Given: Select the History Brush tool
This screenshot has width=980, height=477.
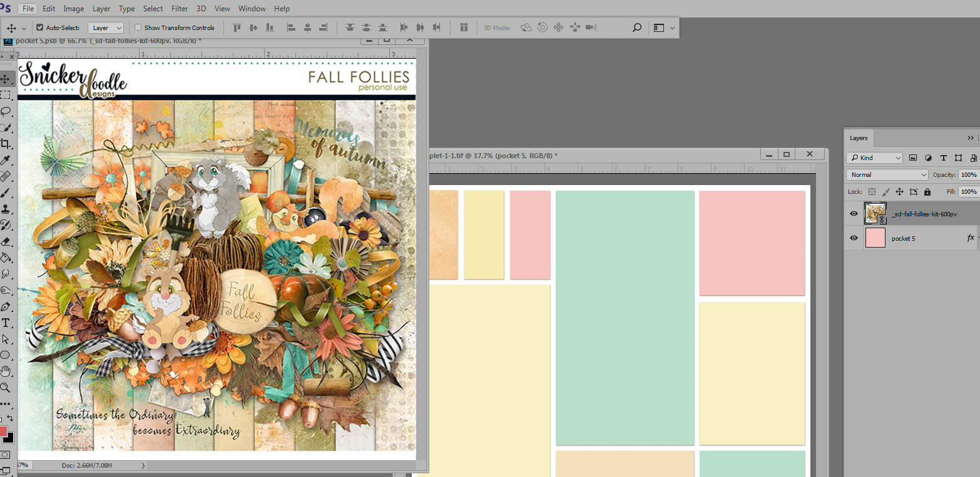Looking at the screenshot, I should click(6, 225).
